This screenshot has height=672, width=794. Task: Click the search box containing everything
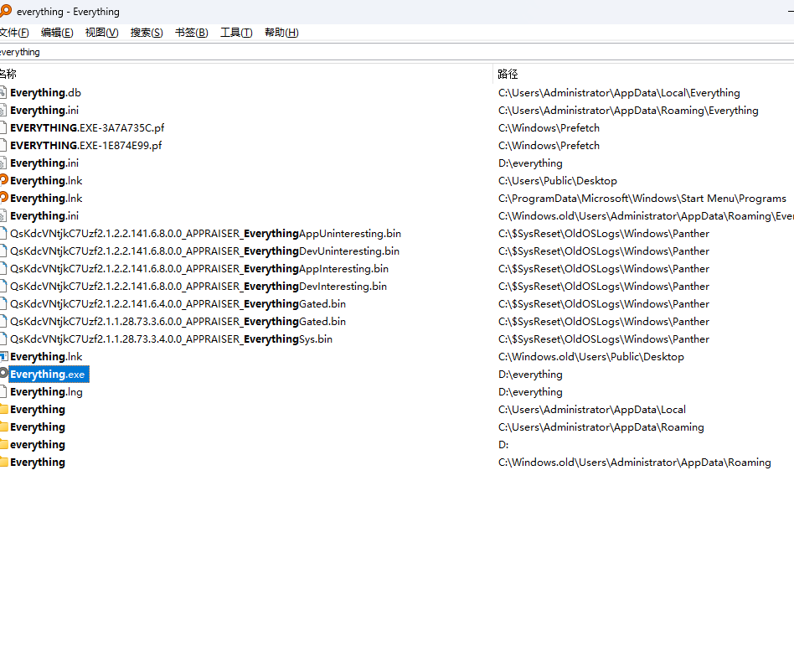tap(397, 52)
